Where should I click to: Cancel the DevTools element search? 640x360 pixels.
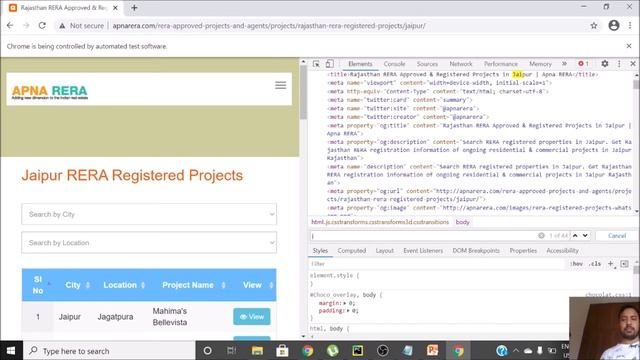click(617, 236)
